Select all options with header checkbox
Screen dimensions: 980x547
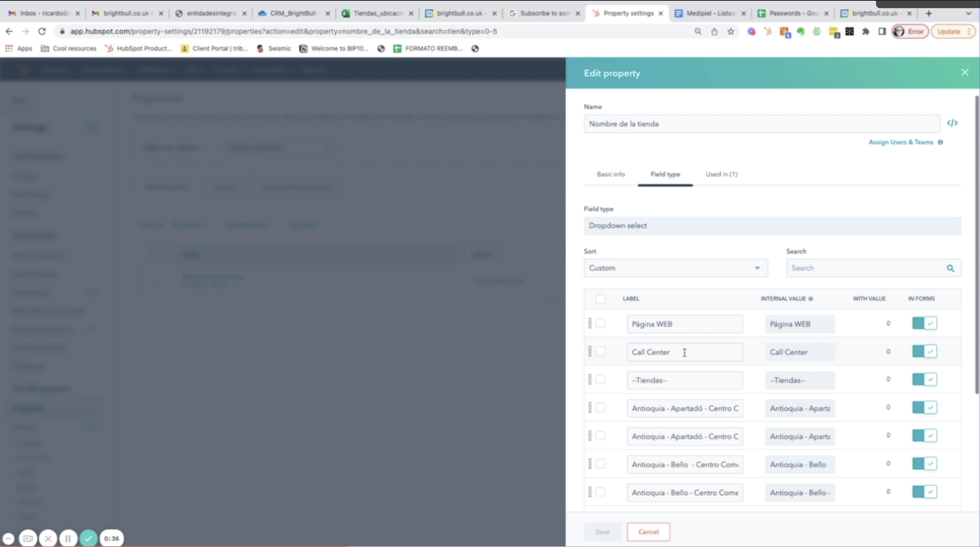point(600,299)
